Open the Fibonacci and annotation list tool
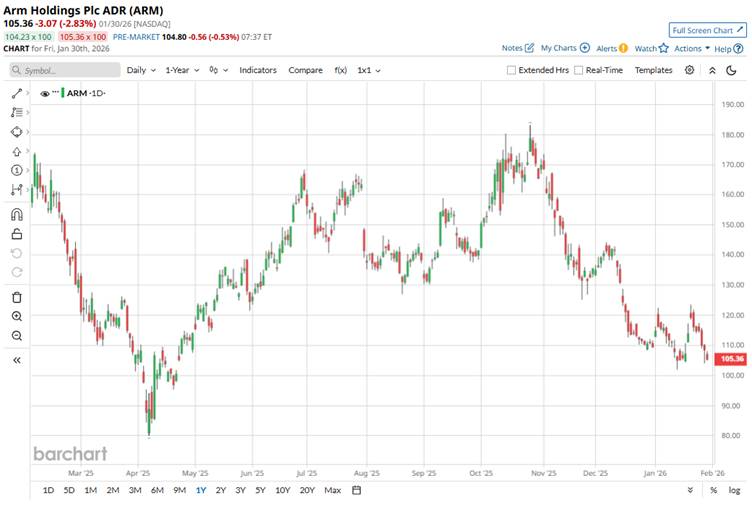 point(17,112)
